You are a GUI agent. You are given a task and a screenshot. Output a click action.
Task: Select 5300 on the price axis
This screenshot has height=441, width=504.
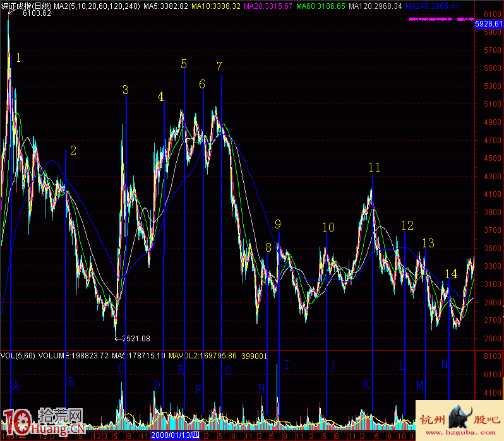[x=493, y=86]
